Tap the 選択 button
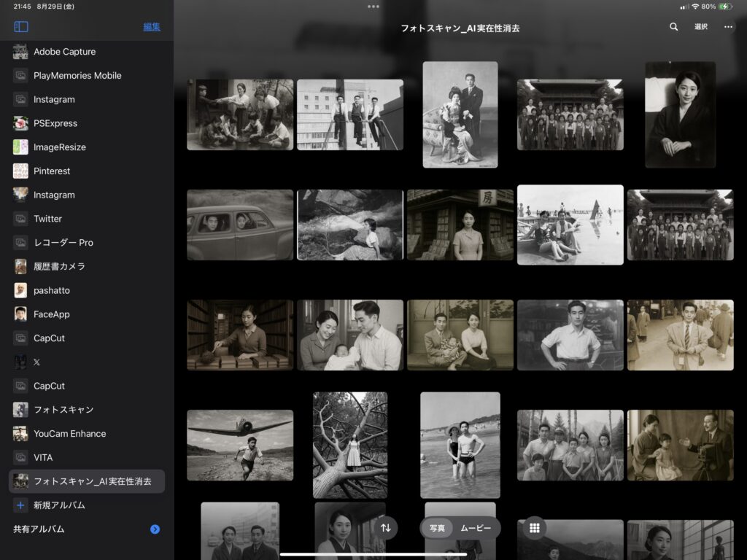The height and width of the screenshot is (560, 747). coord(701,27)
